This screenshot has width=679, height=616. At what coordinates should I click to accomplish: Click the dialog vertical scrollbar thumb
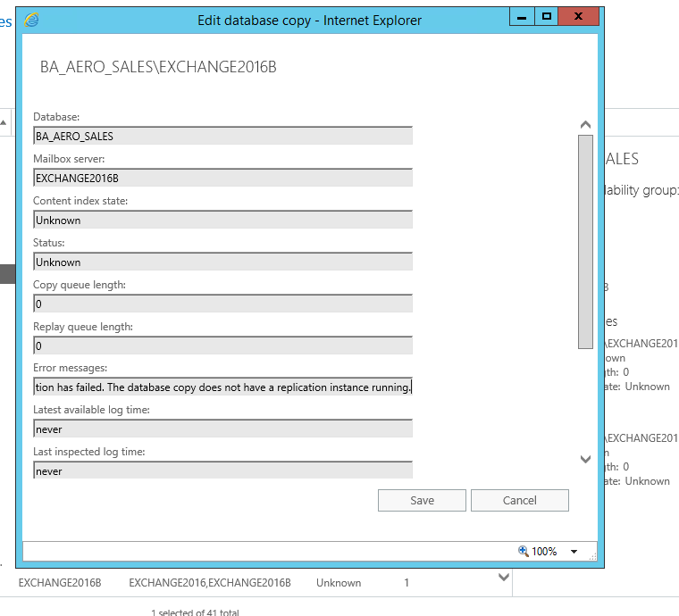585,241
